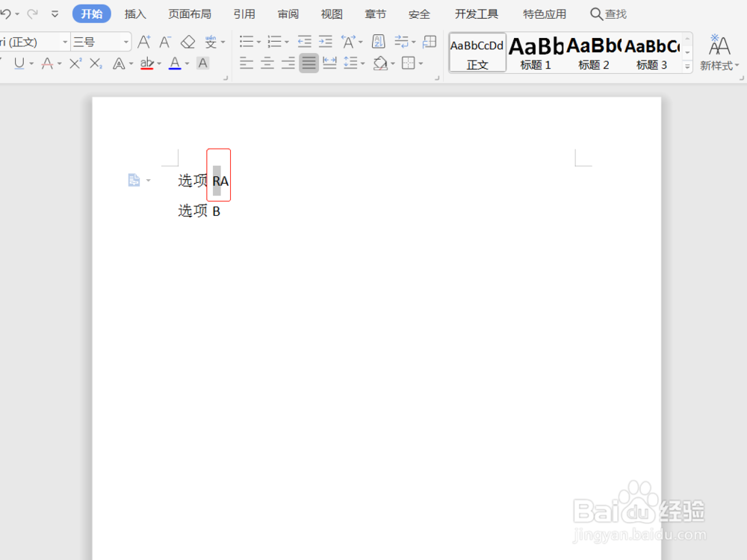
Task: Expand the borders dropdown arrow
Action: coord(421,63)
